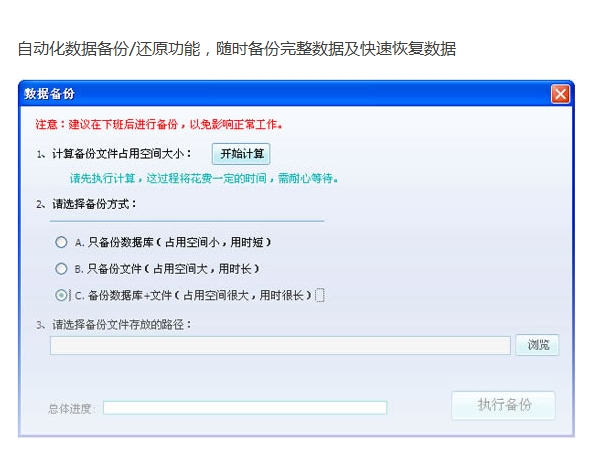This screenshot has height=467, width=599.
Task: Click the 开始计算 button
Action: tap(241, 154)
